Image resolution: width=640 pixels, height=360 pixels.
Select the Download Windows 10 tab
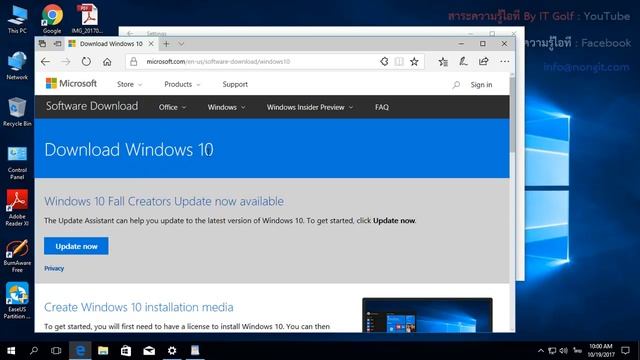point(111,44)
